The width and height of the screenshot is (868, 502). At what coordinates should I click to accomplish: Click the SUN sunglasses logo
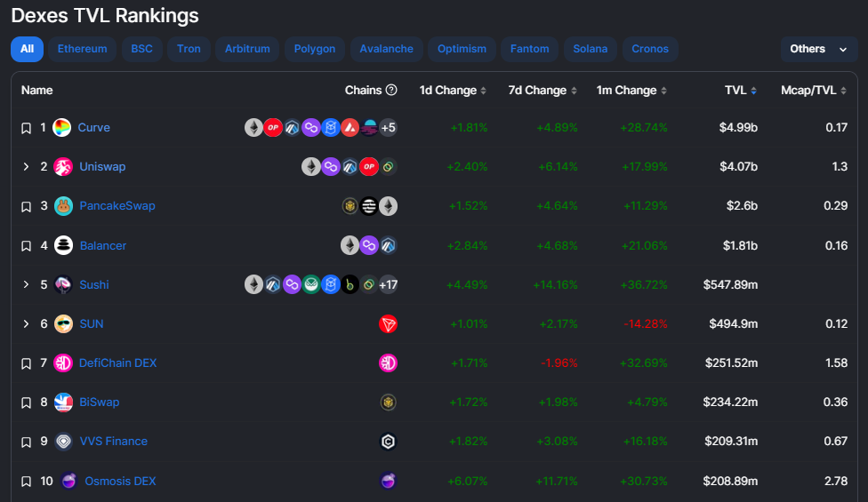(63, 324)
